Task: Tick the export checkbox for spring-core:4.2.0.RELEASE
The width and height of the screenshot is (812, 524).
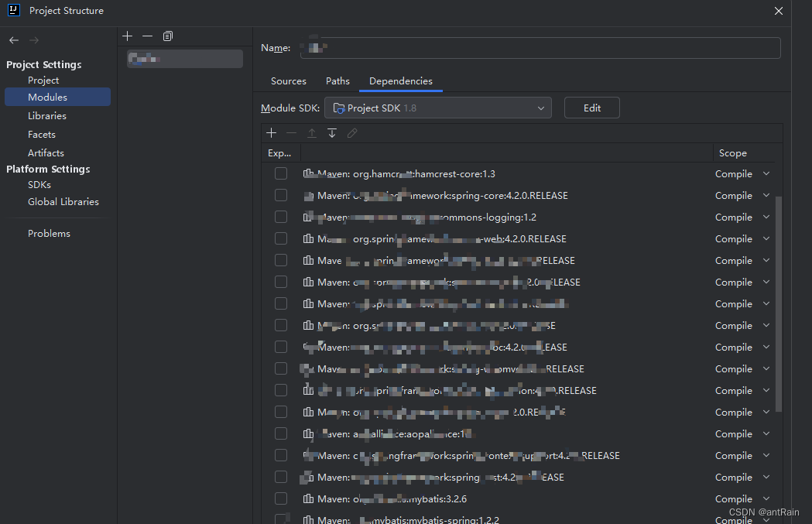Action: [281, 195]
